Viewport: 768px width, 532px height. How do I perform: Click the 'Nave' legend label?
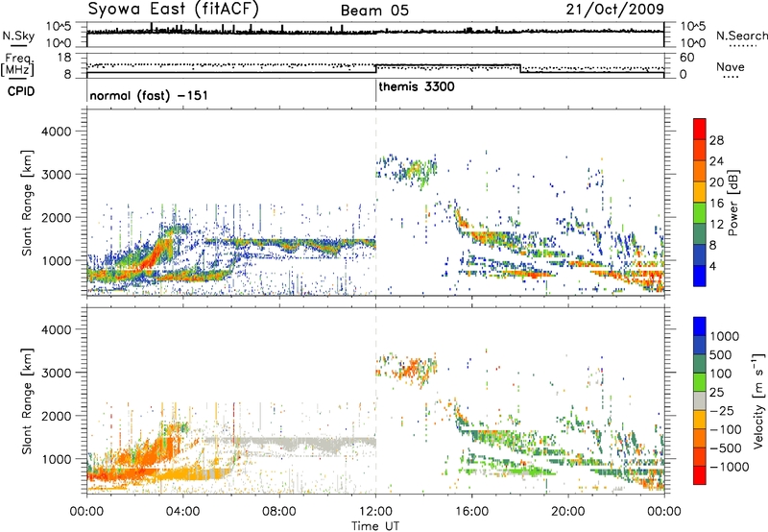731,66
